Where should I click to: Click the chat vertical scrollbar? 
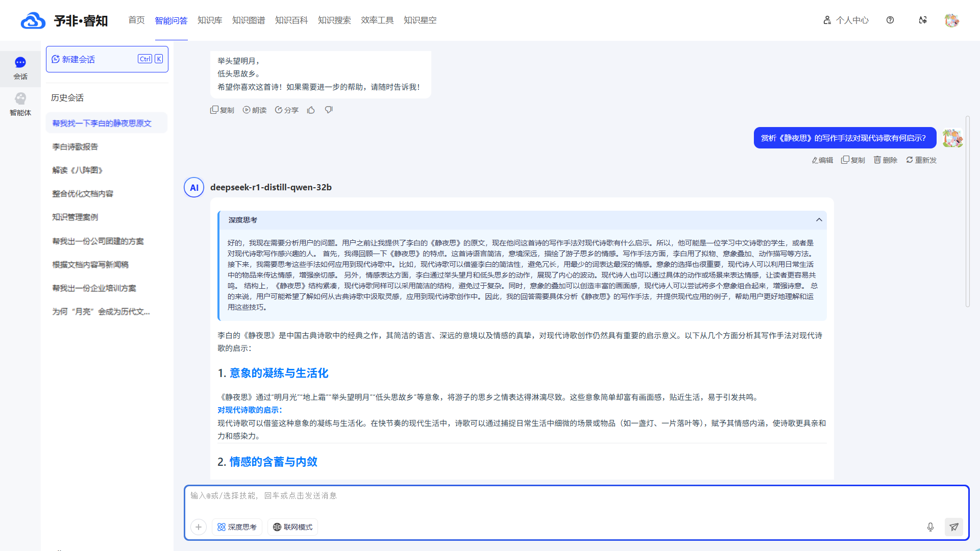[967, 212]
